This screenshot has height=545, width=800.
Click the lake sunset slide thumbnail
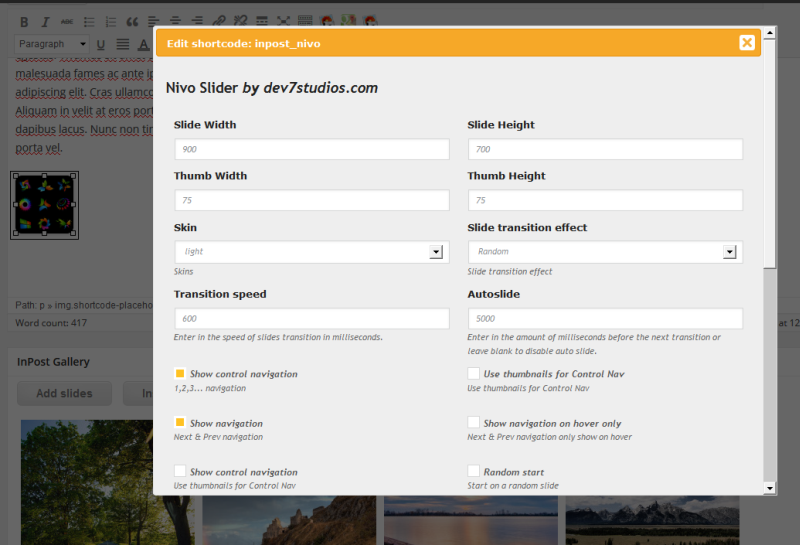[x=470, y=520]
